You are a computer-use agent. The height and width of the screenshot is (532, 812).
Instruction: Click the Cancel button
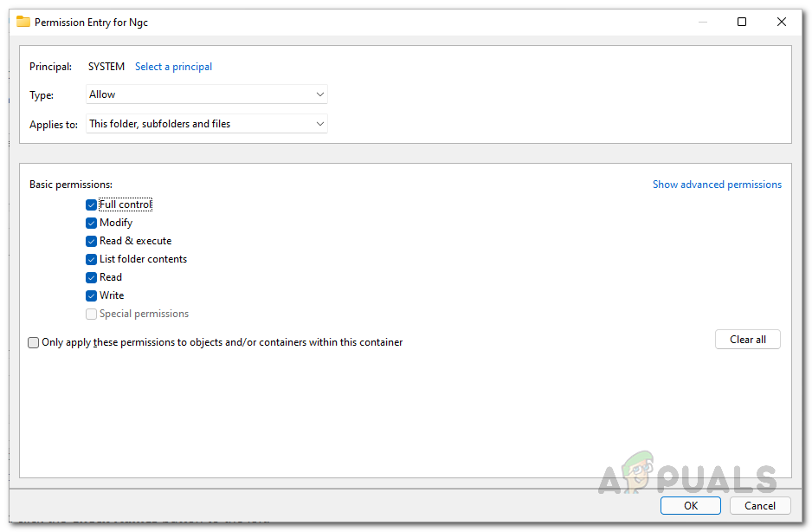760,505
